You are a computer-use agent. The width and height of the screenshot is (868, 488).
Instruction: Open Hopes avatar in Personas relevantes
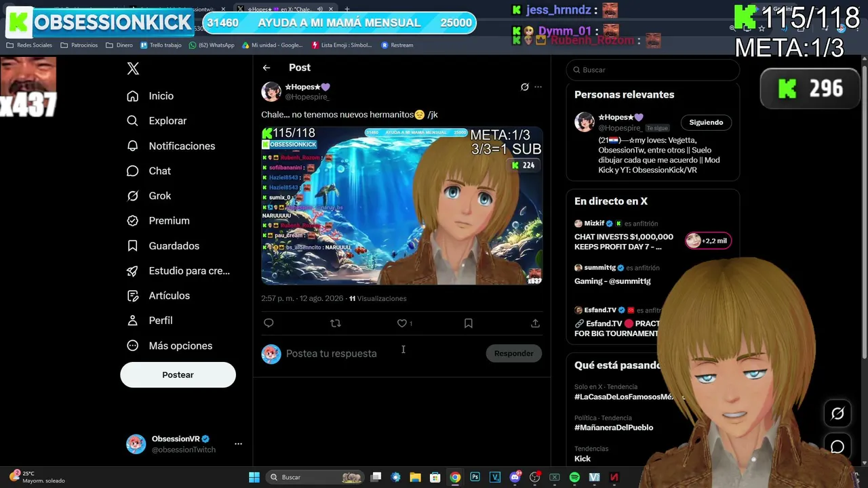(x=584, y=122)
